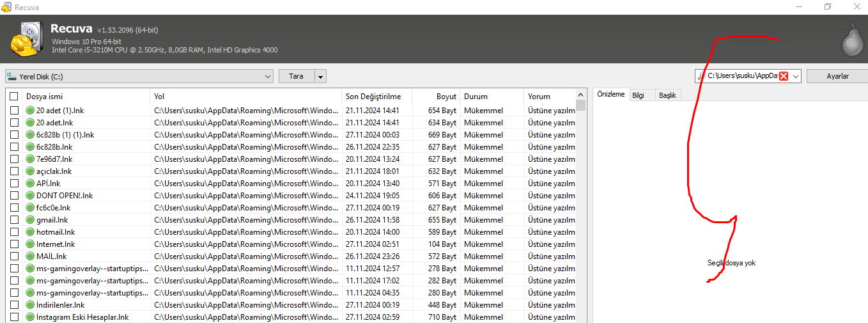The height and width of the screenshot is (323, 868).
Task: Sort by the Yol column header
Action: (246, 97)
